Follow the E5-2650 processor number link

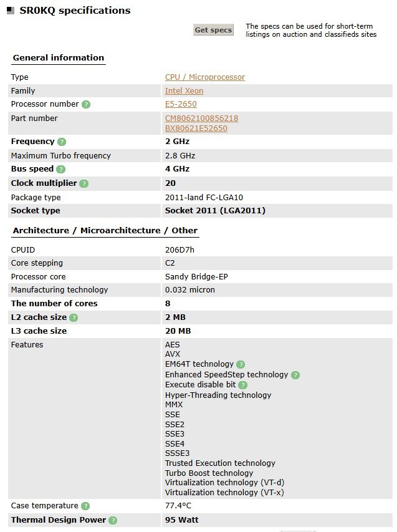(x=181, y=104)
